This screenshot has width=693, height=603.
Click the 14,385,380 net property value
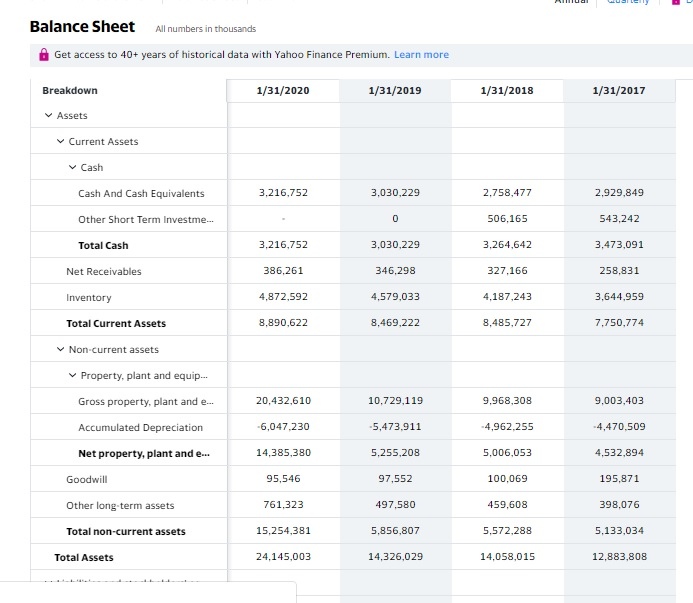click(x=283, y=453)
